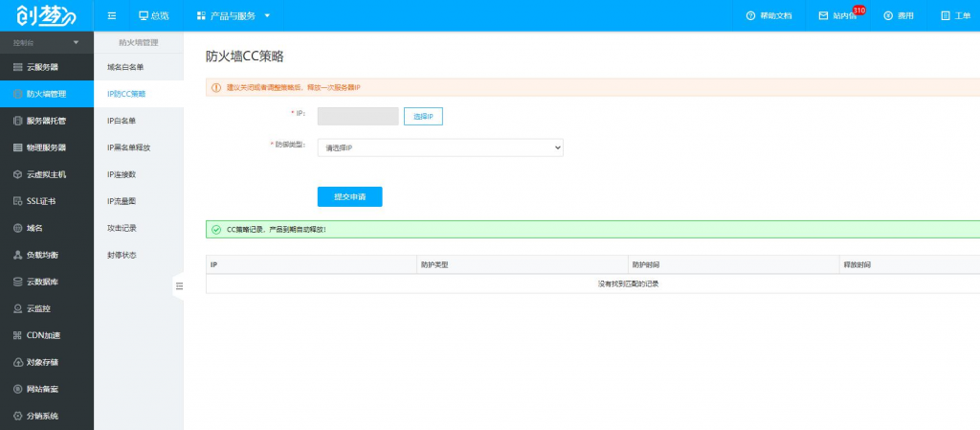Open 费用 link in top bar
This screenshot has width=980, height=430.
tap(905, 15)
